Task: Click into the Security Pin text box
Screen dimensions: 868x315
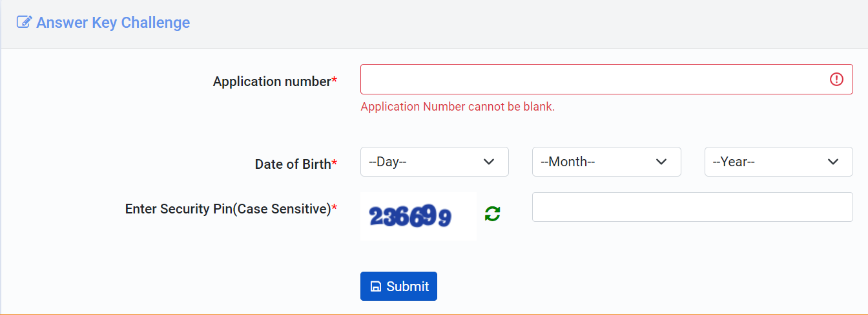Action: point(692,207)
